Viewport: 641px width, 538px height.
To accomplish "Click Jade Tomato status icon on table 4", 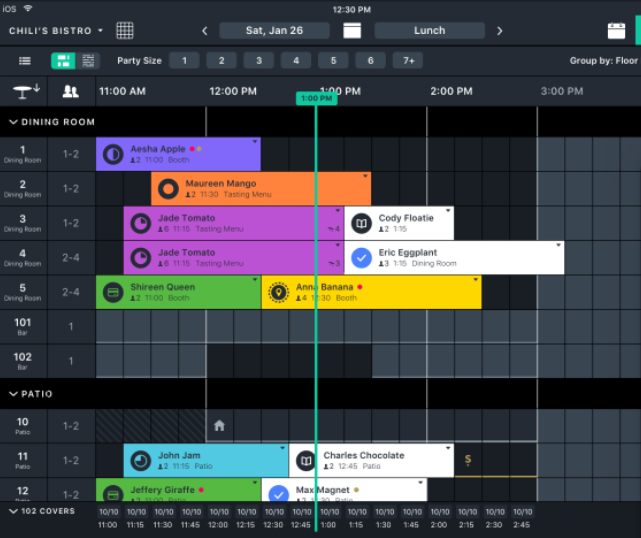I will point(141,258).
